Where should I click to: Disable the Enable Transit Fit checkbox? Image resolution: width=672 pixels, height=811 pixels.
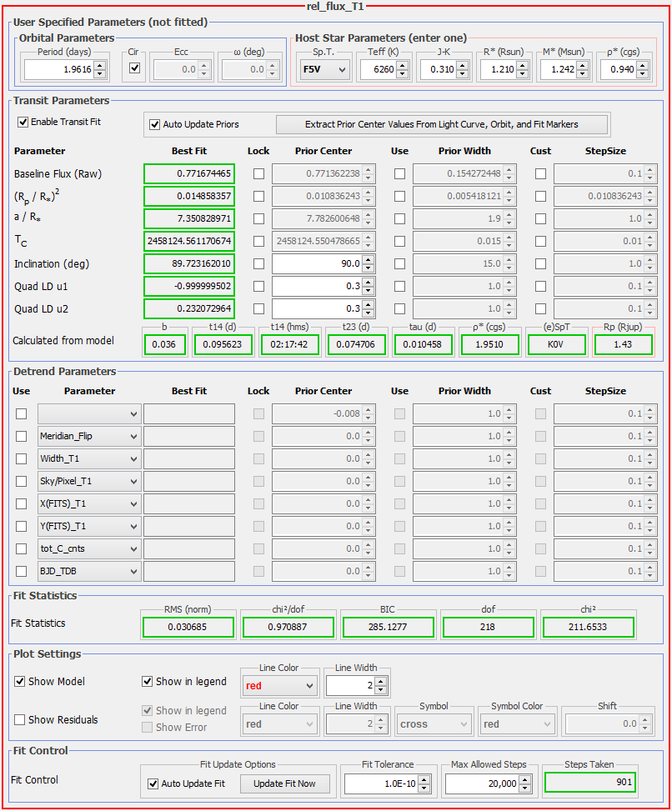pyautogui.click(x=23, y=122)
